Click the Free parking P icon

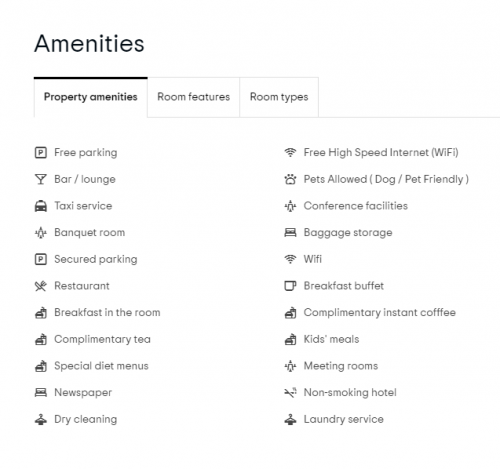pyautogui.click(x=41, y=153)
